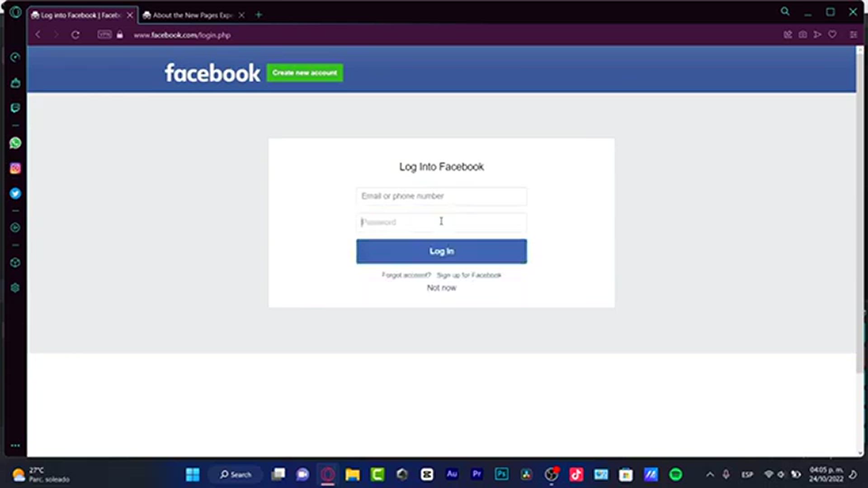Send the page using the arrow icon

click(x=817, y=34)
